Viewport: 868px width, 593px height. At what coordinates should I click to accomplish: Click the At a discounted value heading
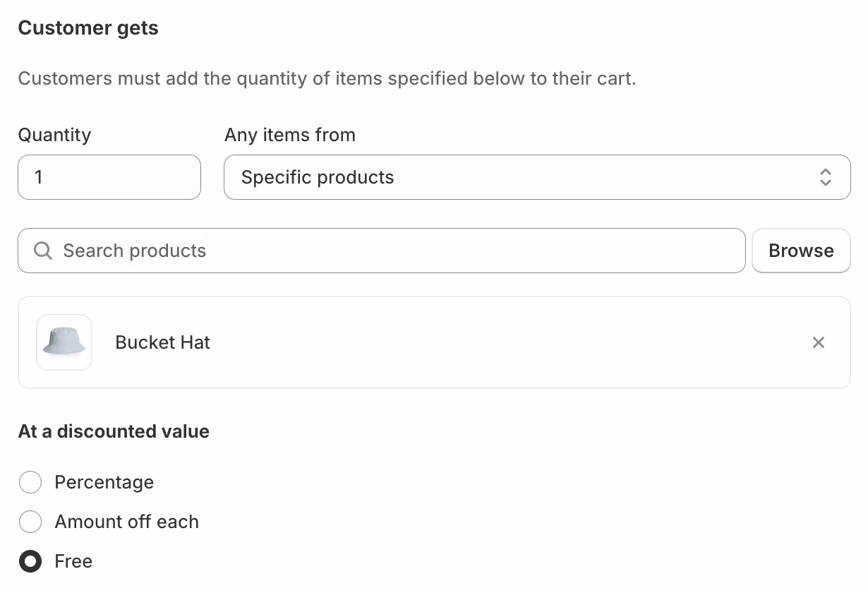pyautogui.click(x=114, y=431)
